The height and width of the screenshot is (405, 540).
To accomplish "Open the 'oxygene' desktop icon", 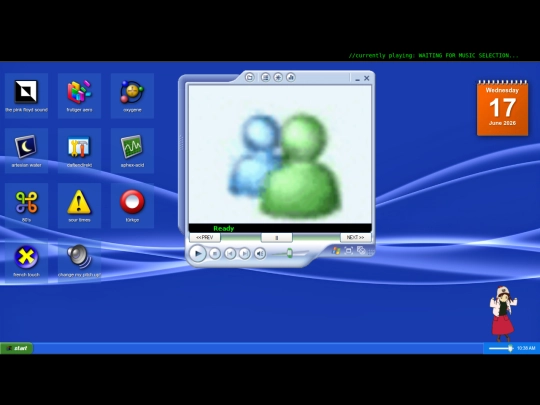I will [x=132, y=96].
